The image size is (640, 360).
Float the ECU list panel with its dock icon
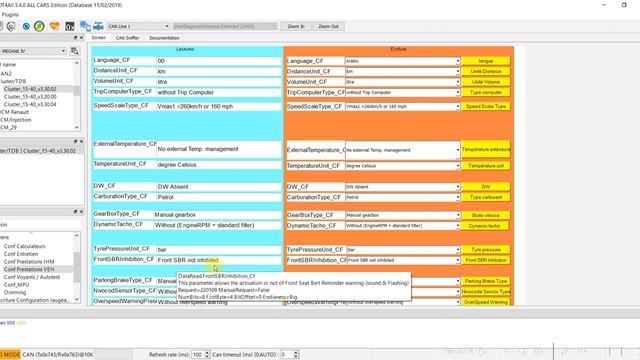pos(76,38)
